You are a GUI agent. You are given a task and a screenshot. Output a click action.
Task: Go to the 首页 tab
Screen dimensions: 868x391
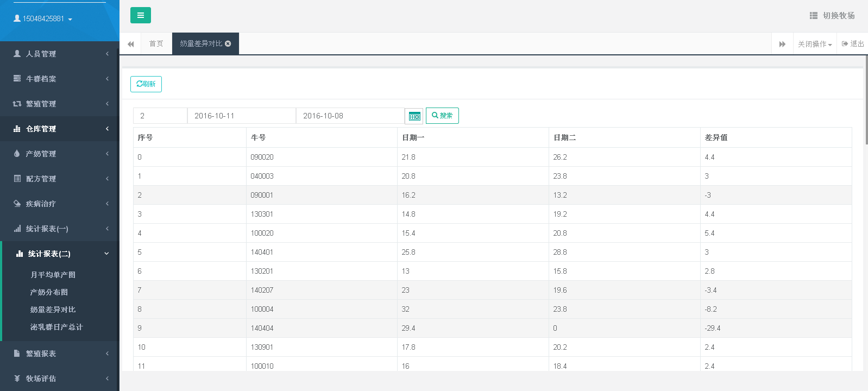156,43
